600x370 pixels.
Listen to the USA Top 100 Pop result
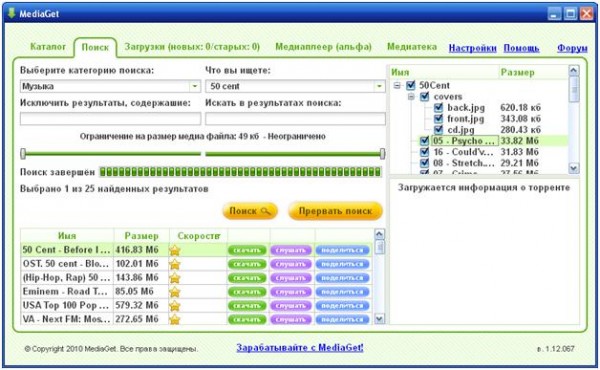[x=291, y=306]
